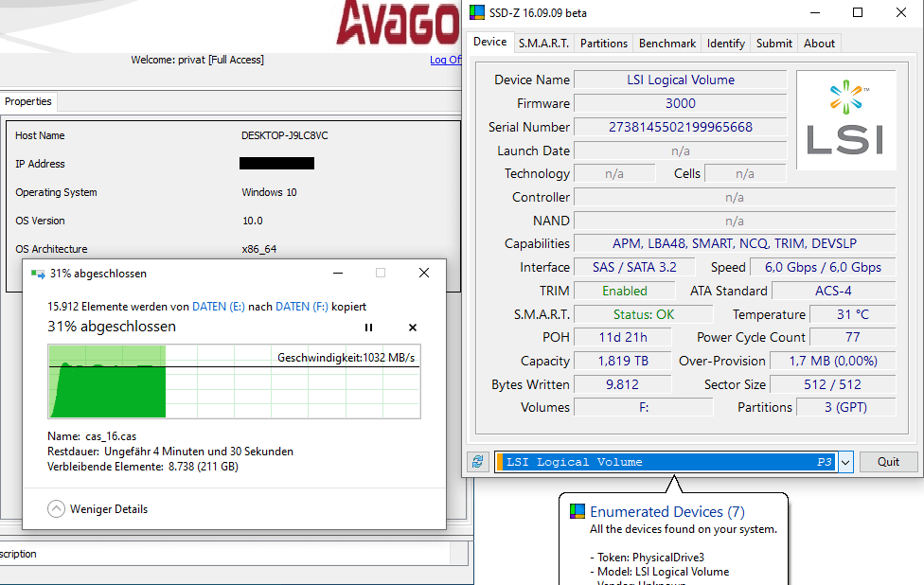
Task: Click the Capabilities field value
Action: [x=735, y=244]
